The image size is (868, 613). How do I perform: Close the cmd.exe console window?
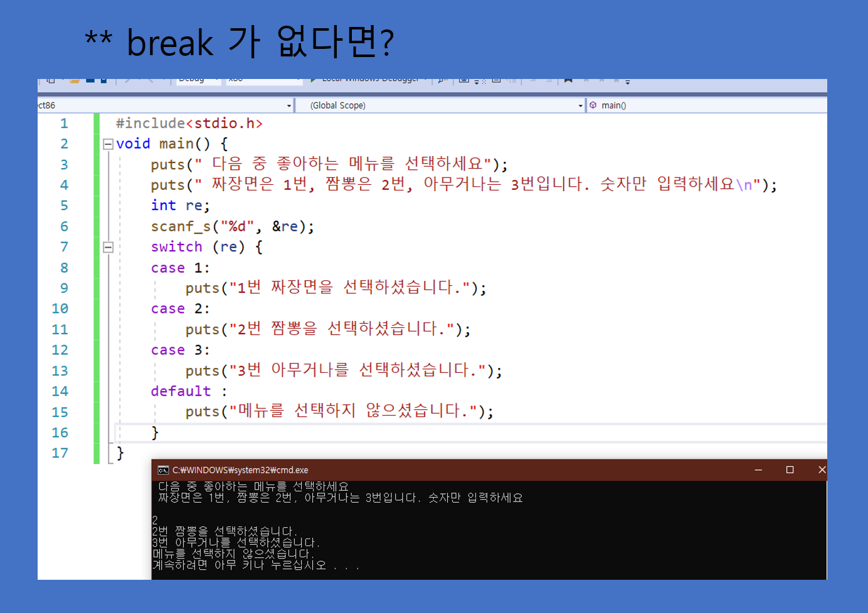click(822, 470)
